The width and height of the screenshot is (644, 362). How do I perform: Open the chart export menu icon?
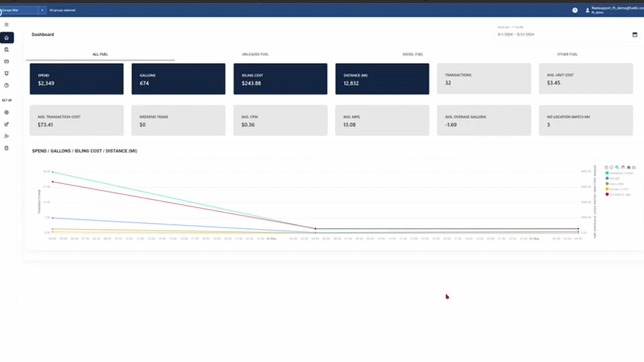(x=634, y=167)
